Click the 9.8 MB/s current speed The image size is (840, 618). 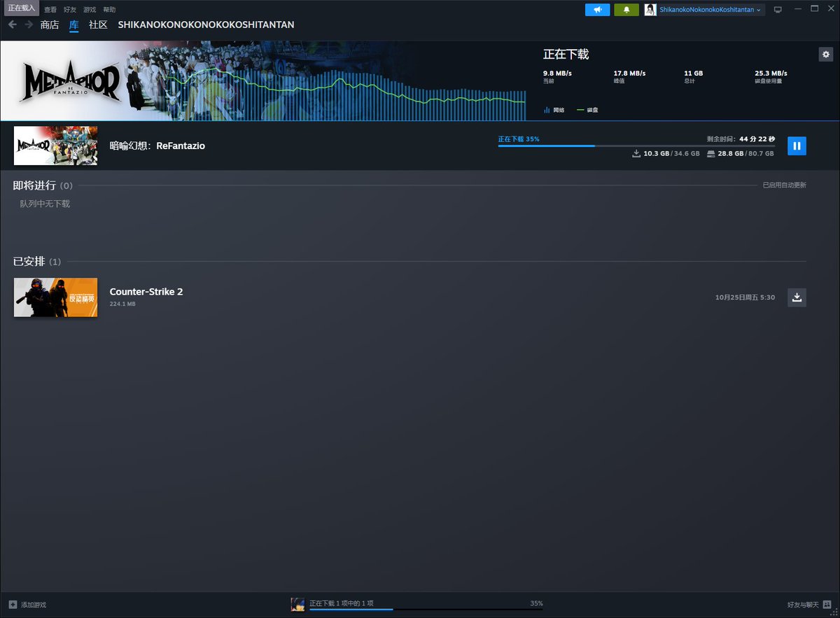pos(559,73)
